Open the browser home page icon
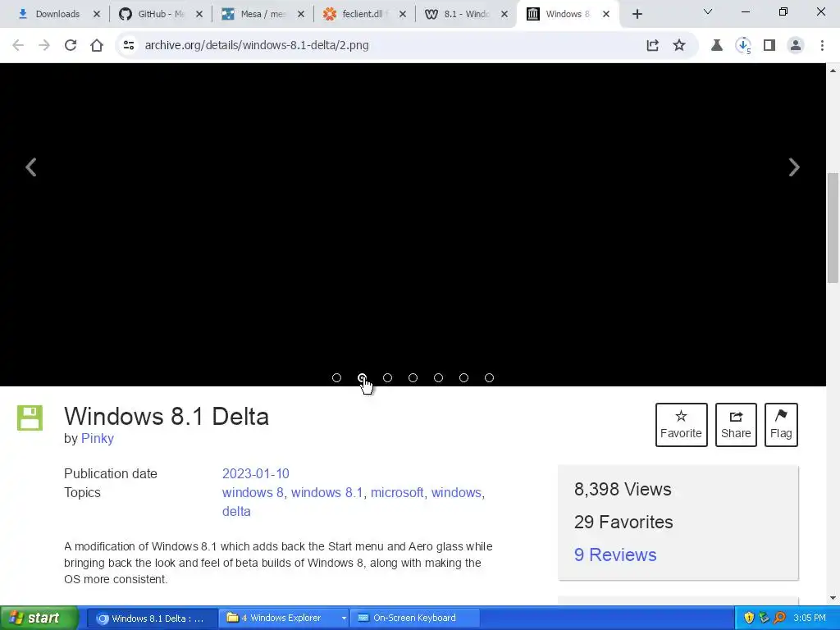This screenshot has width=840, height=630. [x=97, y=46]
